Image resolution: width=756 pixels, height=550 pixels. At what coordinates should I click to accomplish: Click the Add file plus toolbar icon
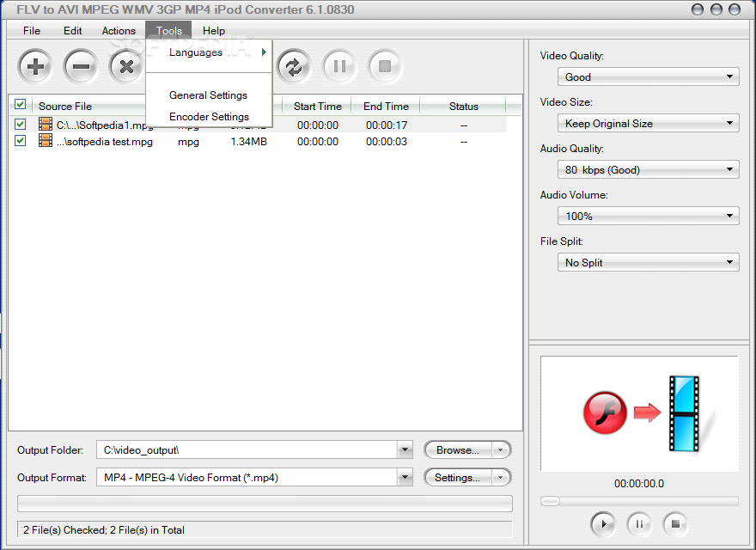pos(35,66)
